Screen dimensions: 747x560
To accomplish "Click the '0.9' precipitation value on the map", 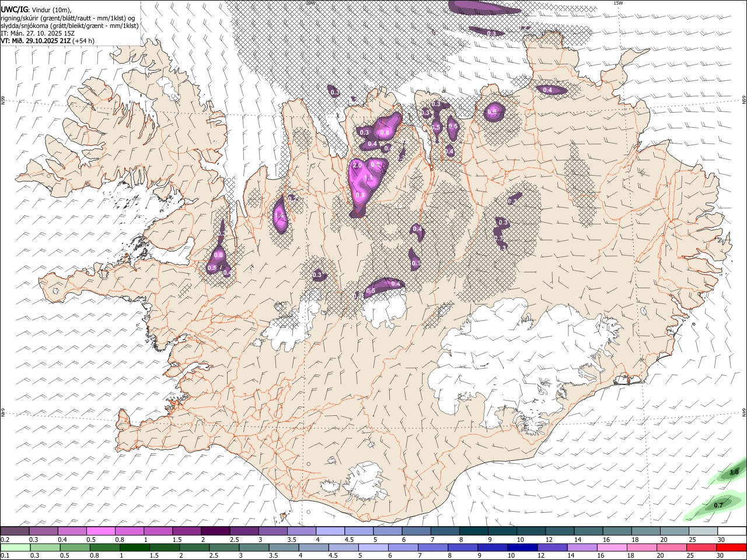I will pyautogui.click(x=360, y=195).
